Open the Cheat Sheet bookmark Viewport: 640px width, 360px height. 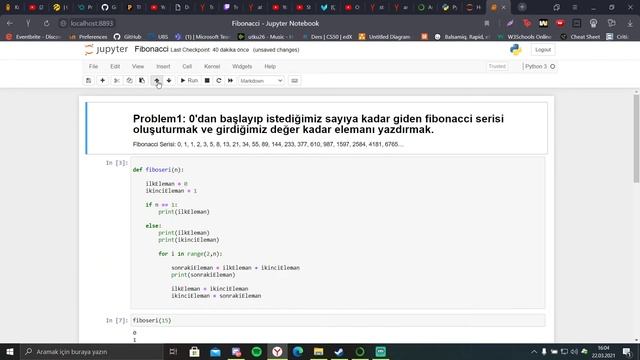coord(580,37)
